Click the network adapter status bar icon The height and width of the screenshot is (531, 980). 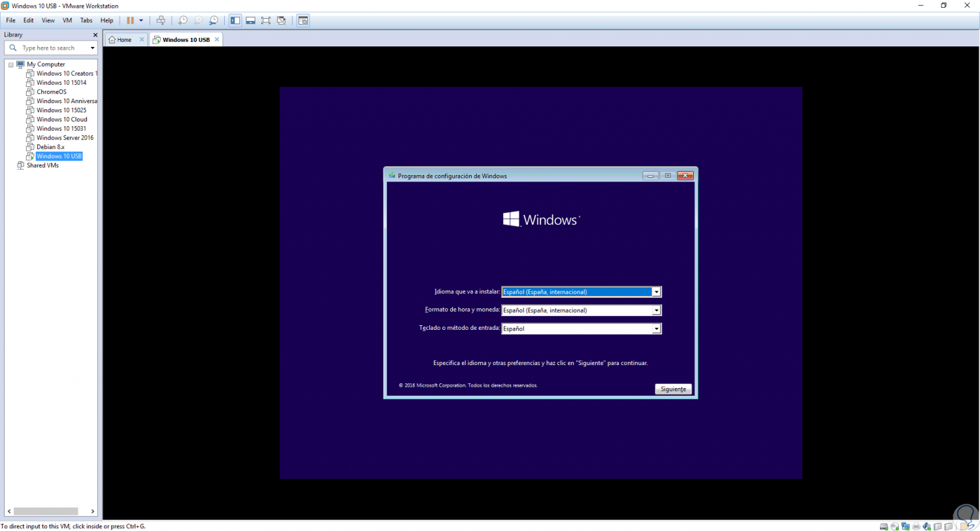pos(905,526)
